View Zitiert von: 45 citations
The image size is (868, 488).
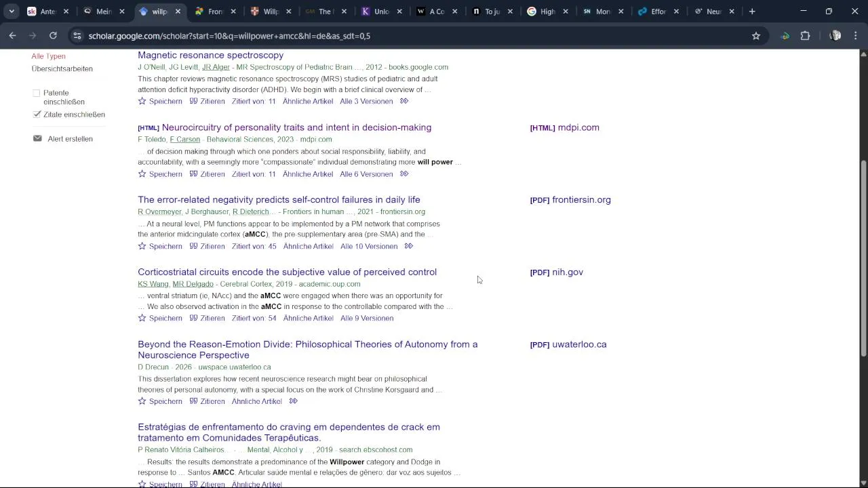coord(254,246)
